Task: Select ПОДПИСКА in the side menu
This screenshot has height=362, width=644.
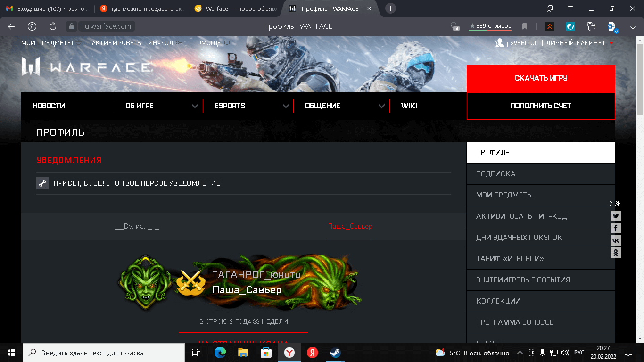Action: [x=541, y=174]
